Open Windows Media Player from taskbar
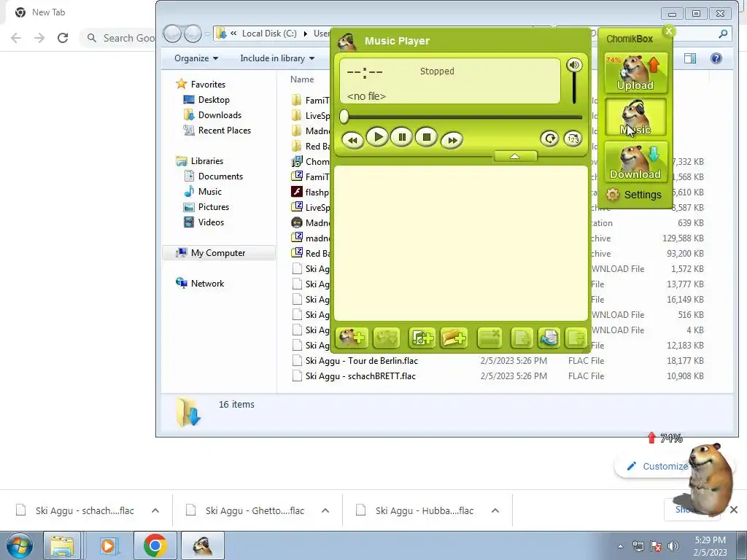Viewport: 747px width, 560px height. point(108,545)
